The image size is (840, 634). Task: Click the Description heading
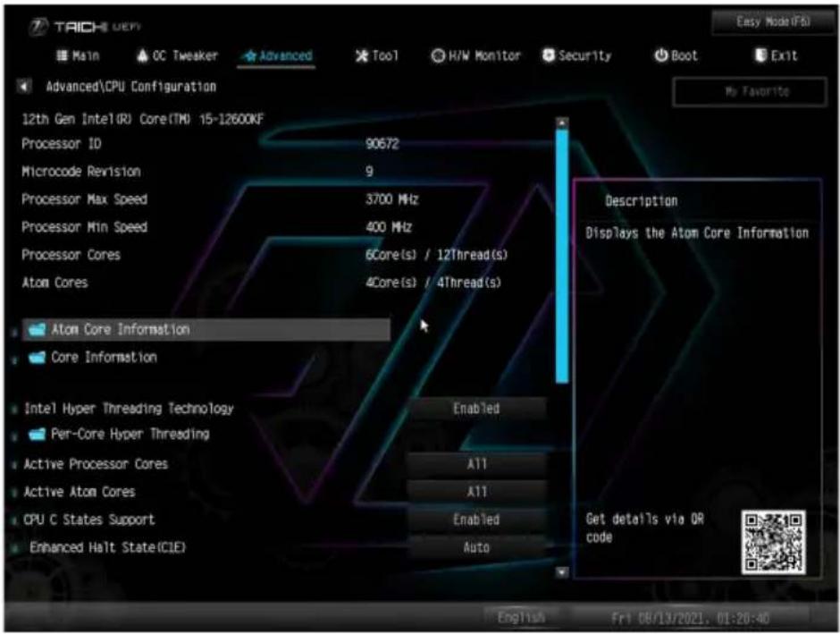click(642, 201)
